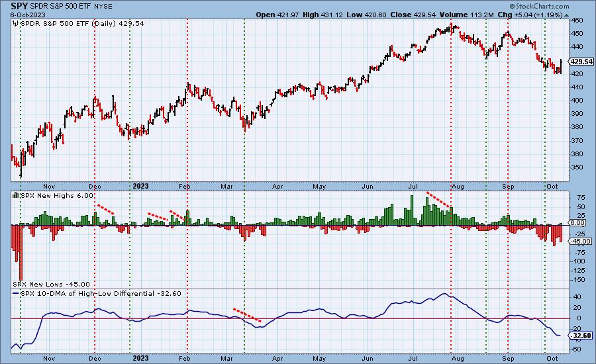Click the SPDR S&P 500 ETF (Daily) legend
Image resolution: width=596 pixels, height=364 pixels.
pos(82,24)
